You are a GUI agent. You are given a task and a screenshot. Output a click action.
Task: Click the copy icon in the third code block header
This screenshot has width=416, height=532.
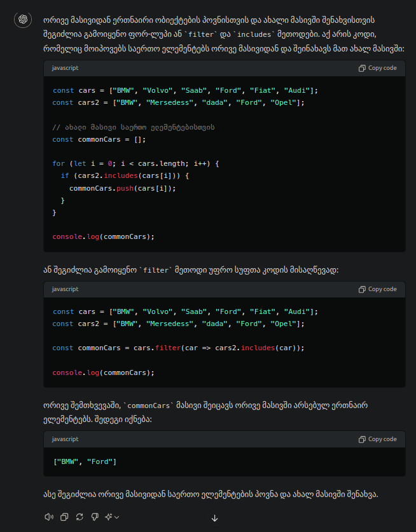(362, 439)
